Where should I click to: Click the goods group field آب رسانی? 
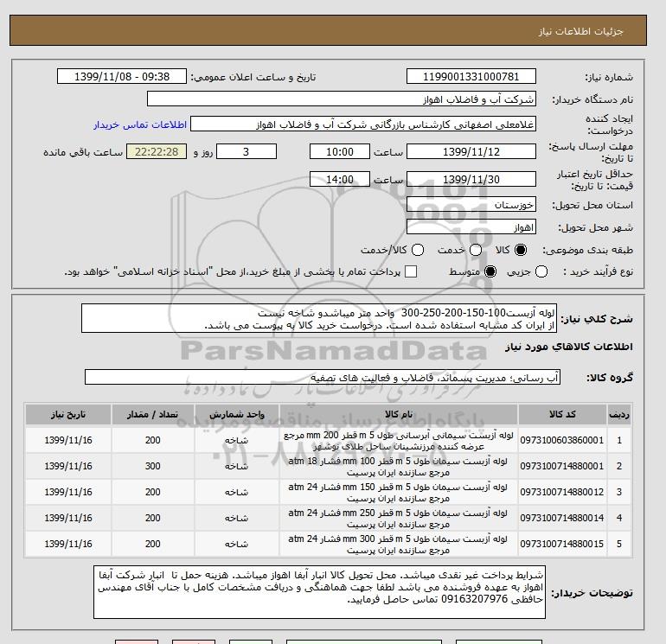(323, 377)
